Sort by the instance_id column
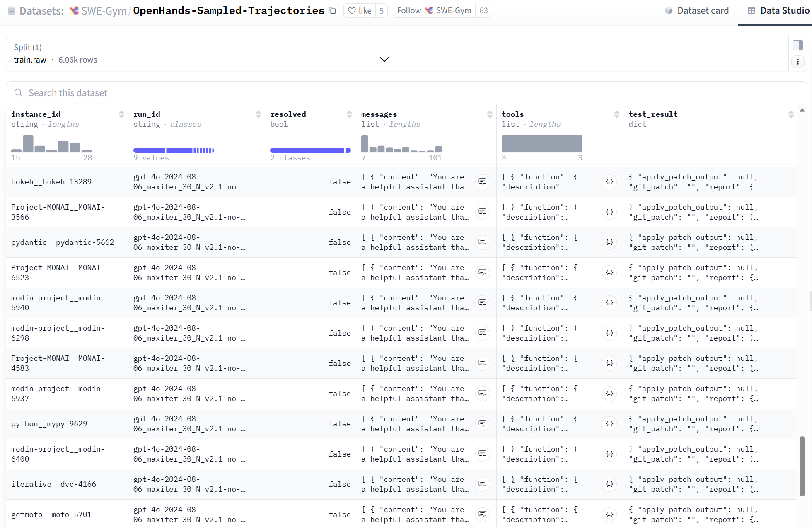This screenshot has height=527, width=812. [121, 114]
